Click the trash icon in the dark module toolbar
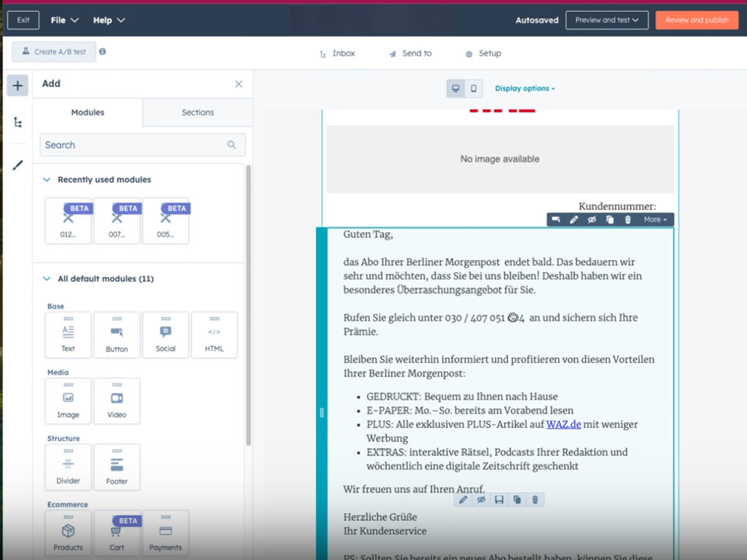747x560 pixels. (x=628, y=220)
